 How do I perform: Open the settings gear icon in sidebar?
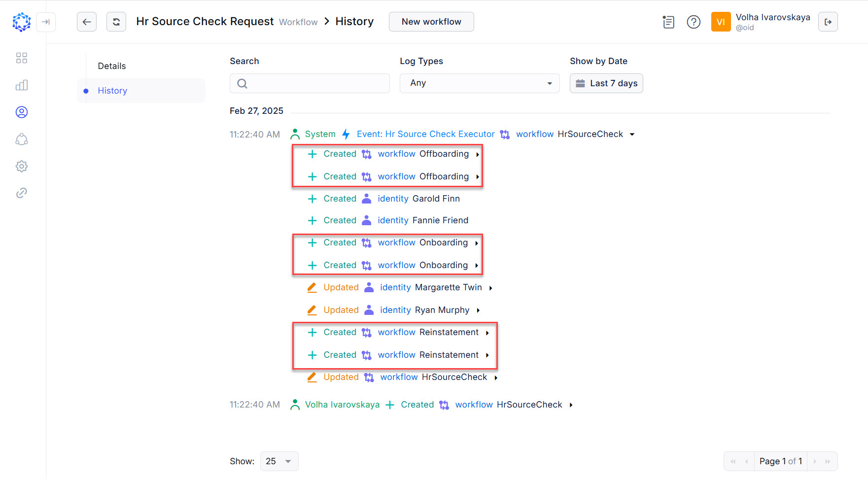point(21,166)
